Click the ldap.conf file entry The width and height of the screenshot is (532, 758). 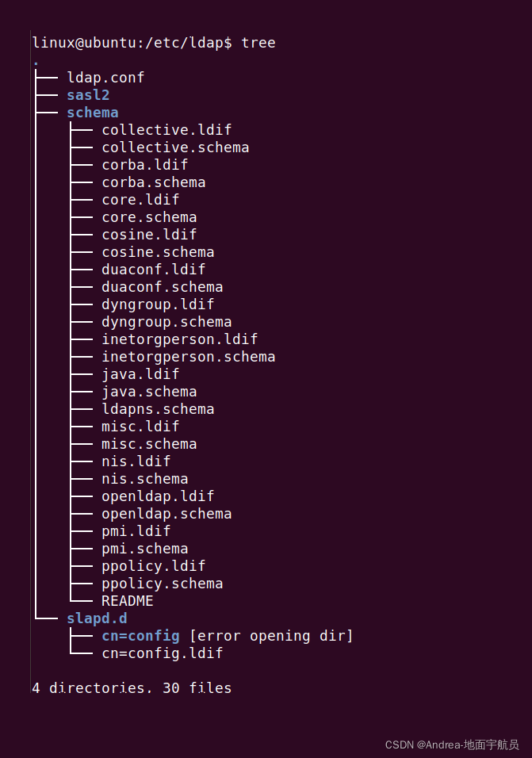click(x=105, y=78)
